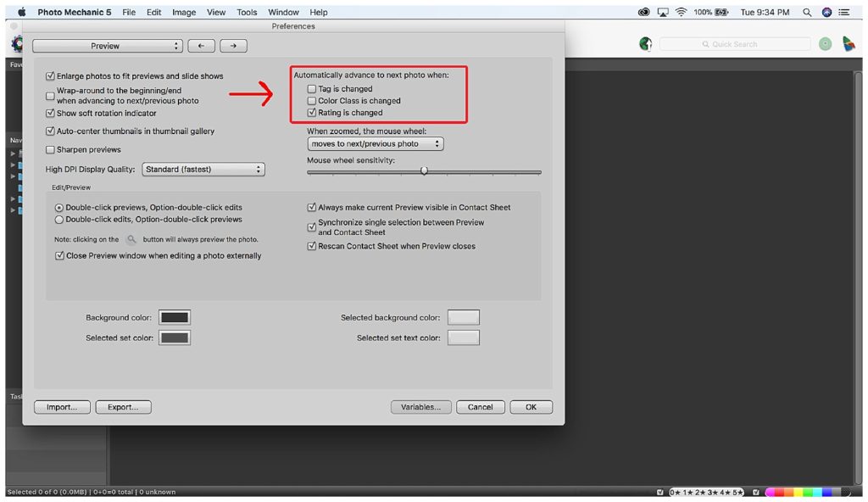Viewport: 868px width, 502px height.
Task: Click the Mouse wheel sensitivity slider handle
Action: pos(424,171)
